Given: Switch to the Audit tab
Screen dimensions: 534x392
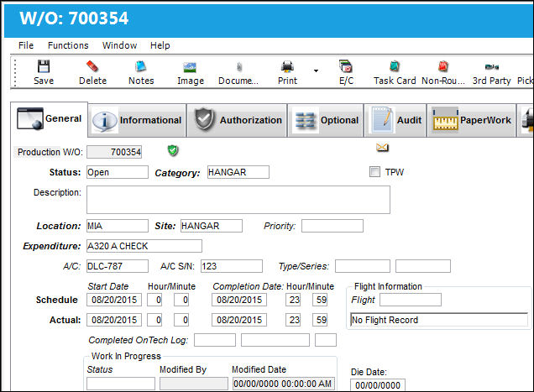Looking at the screenshot, I should (x=395, y=120).
